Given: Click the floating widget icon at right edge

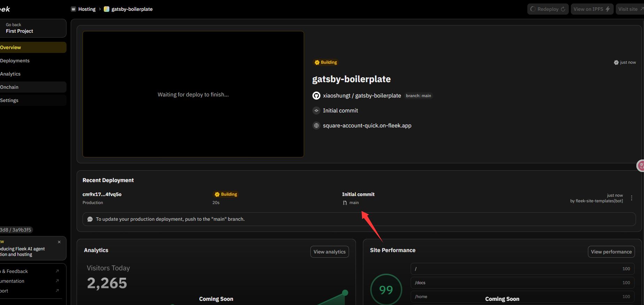Looking at the screenshot, I should 641,166.
